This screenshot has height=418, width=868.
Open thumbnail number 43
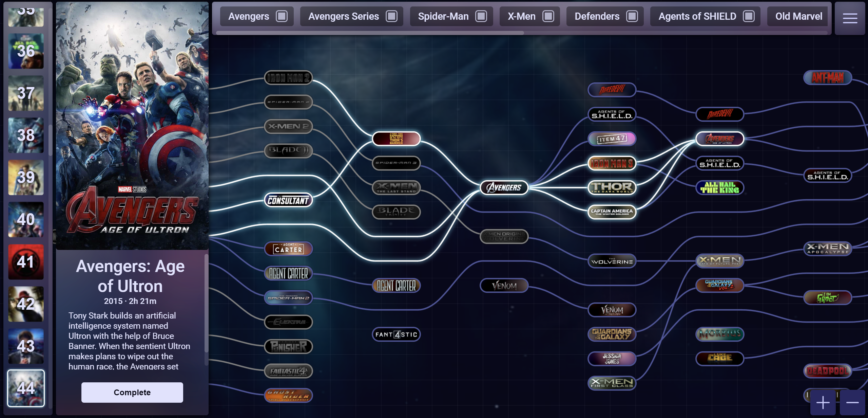(26, 346)
